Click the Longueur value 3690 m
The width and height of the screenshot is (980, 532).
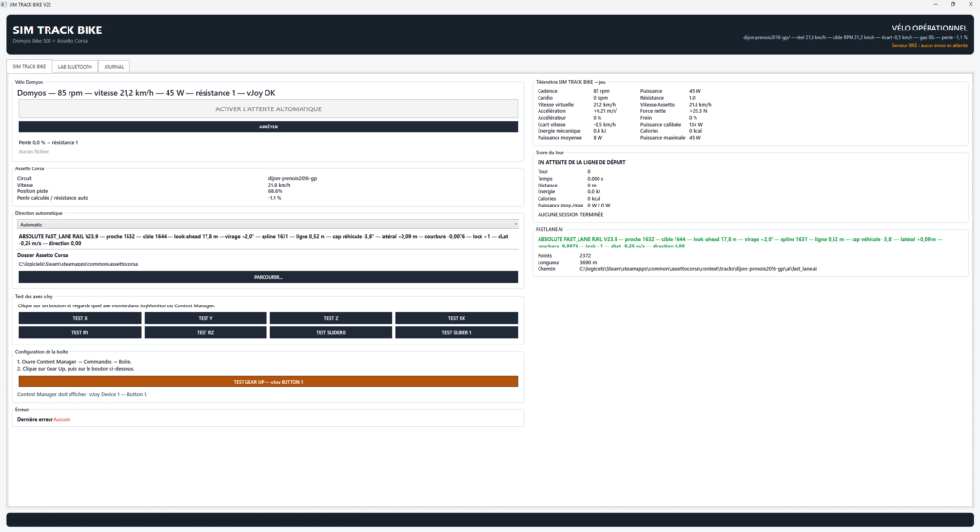tap(588, 263)
